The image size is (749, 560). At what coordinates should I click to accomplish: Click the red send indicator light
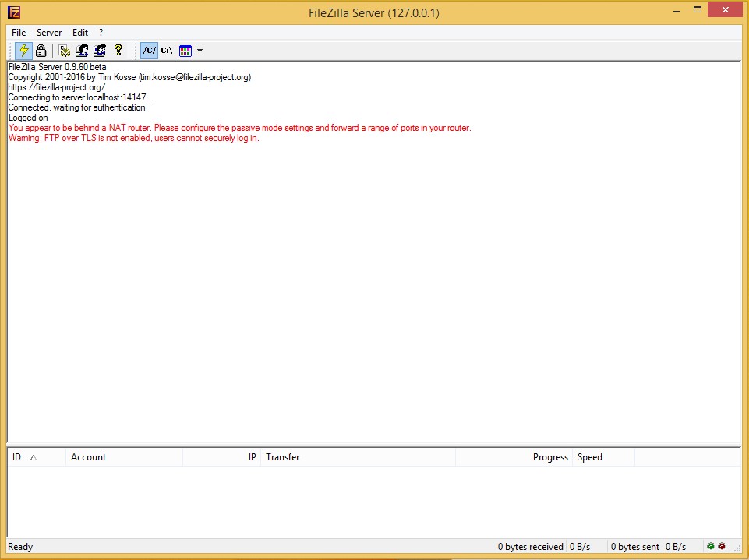pos(722,546)
